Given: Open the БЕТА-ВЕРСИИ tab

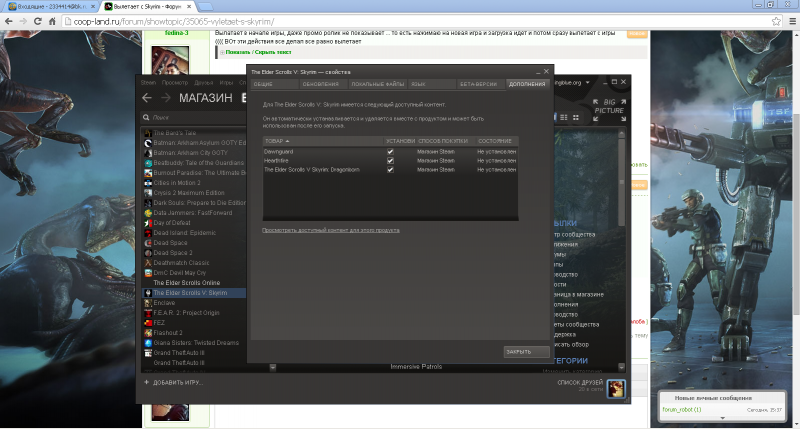Looking at the screenshot, I should (x=480, y=84).
